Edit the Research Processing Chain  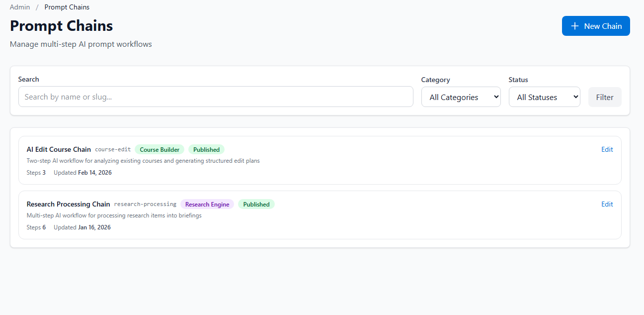click(607, 204)
